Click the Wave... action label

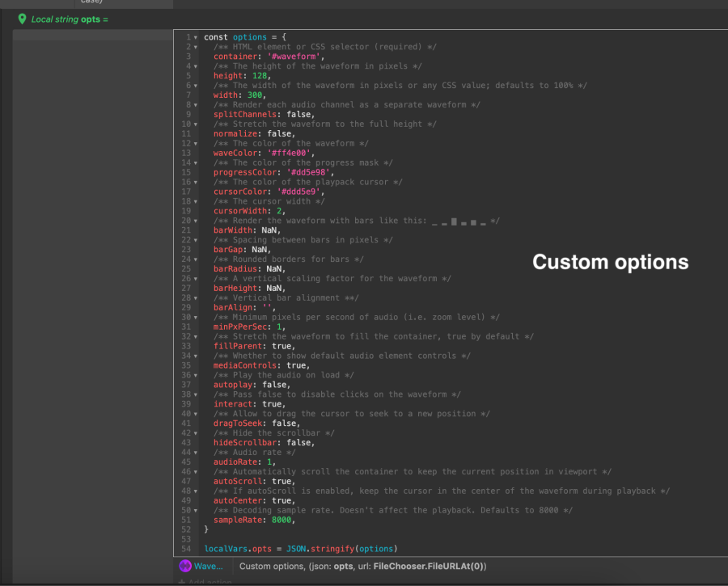click(x=209, y=566)
